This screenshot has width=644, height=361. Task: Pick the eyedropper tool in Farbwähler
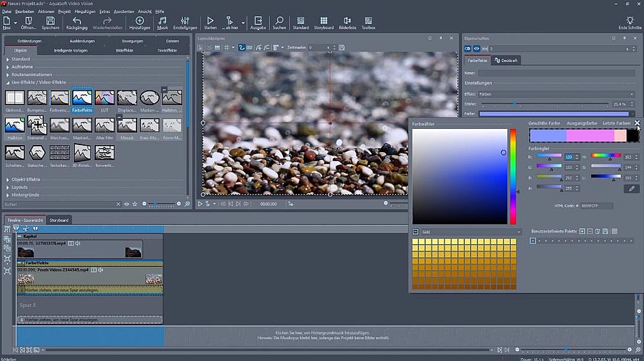pos(631,189)
